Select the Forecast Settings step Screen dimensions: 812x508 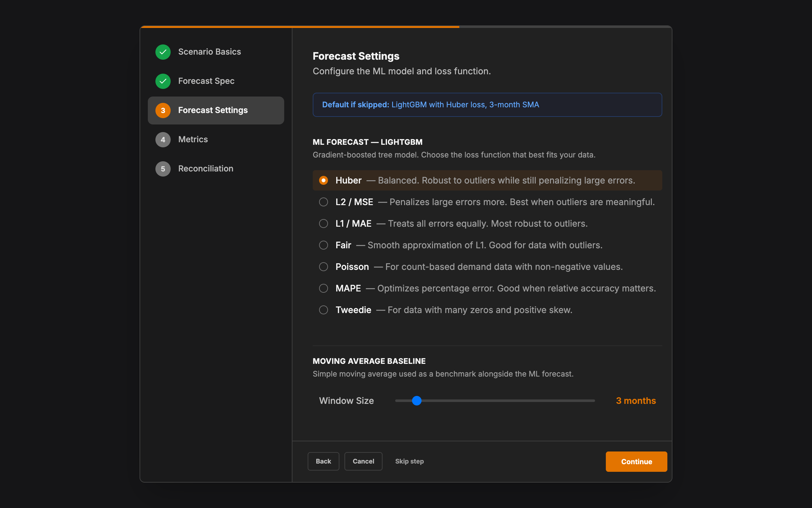click(x=216, y=110)
